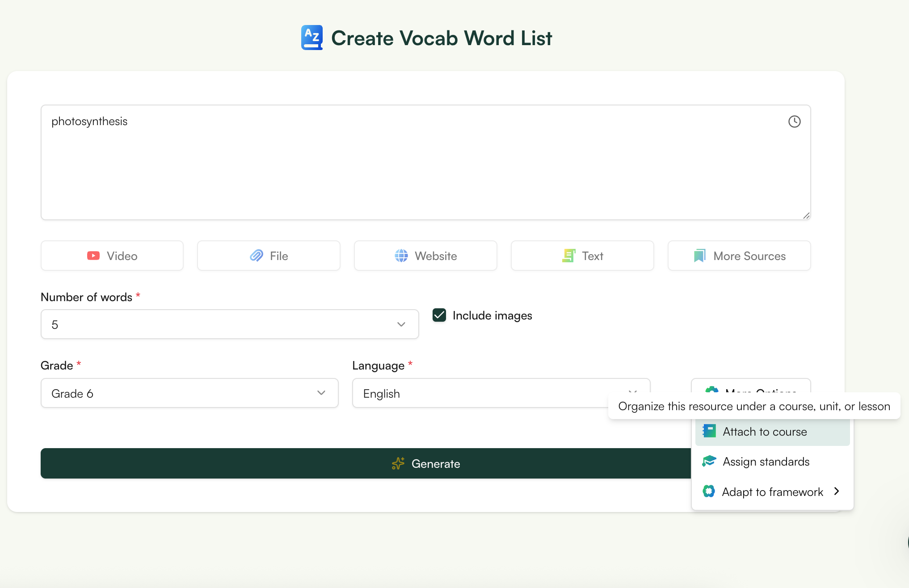Click the More Sources bookmark icon
Image resolution: width=909 pixels, height=588 pixels.
[x=700, y=255]
